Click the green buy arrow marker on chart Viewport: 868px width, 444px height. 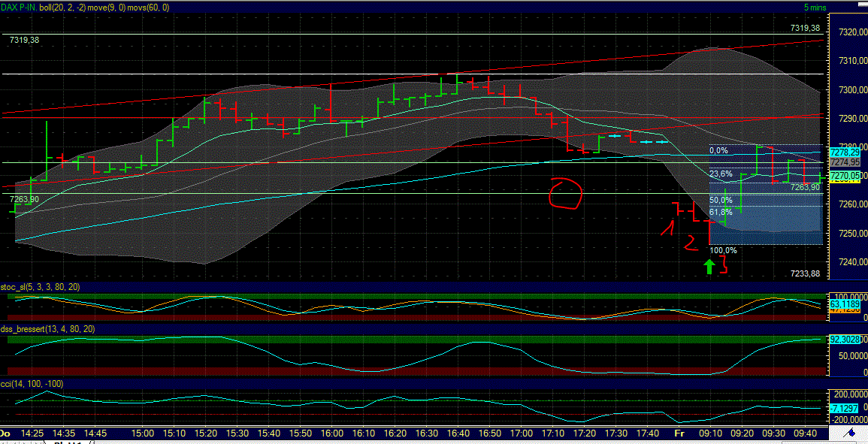pos(709,265)
